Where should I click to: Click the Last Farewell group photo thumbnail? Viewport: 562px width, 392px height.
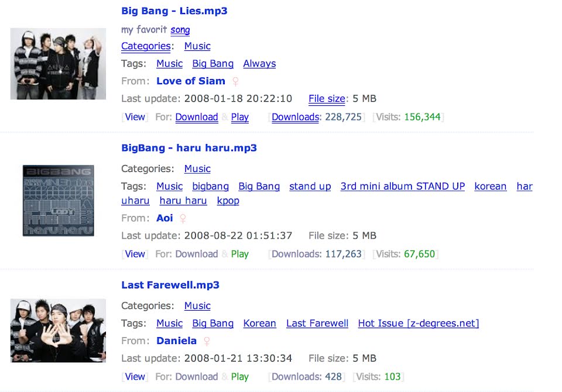(x=58, y=331)
